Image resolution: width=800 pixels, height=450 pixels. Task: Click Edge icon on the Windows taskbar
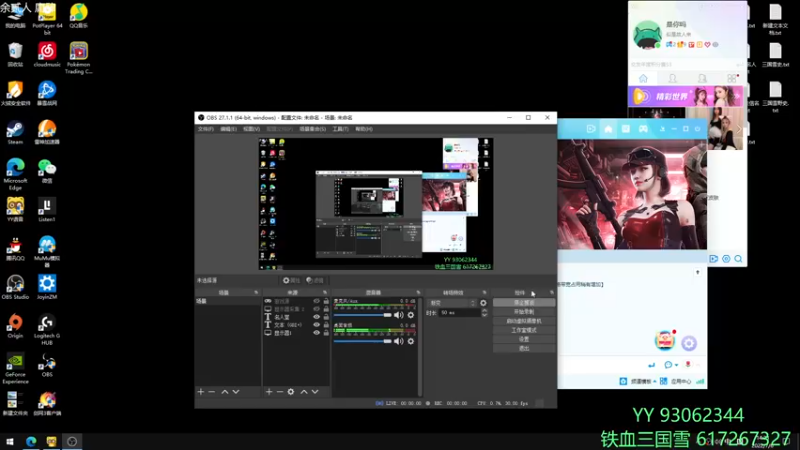pyautogui.click(x=31, y=441)
